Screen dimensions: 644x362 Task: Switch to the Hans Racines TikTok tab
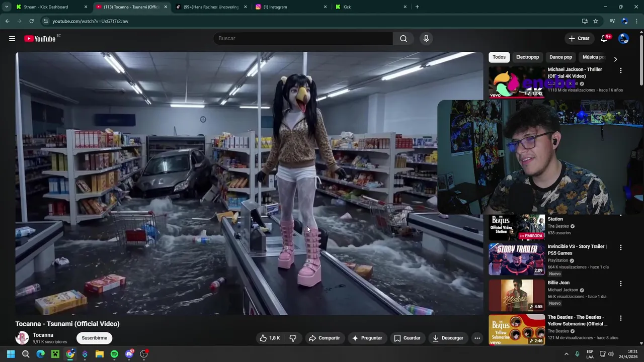coord(210,7)
